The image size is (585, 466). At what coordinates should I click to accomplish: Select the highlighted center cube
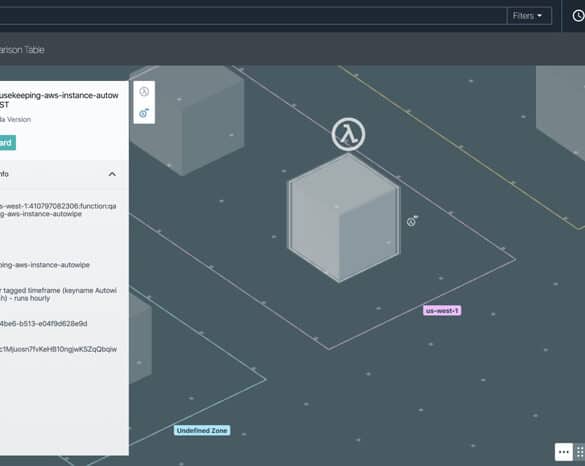343,218
